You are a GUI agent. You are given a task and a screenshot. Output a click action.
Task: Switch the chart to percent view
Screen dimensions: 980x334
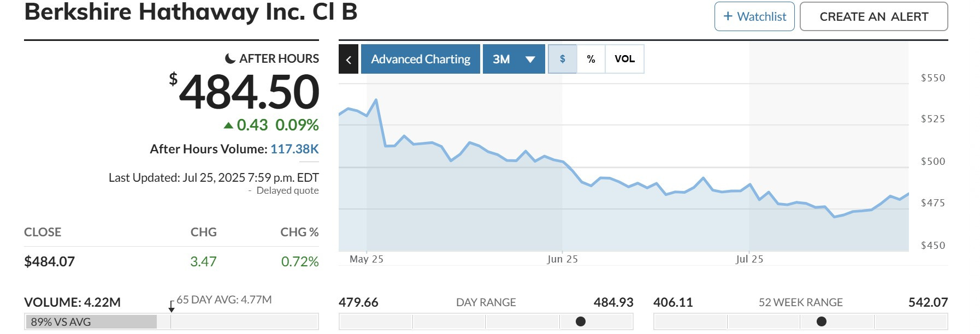pos(591,59)
